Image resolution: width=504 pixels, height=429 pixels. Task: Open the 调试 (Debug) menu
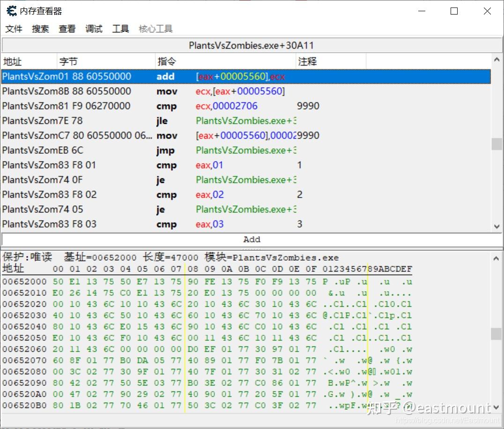(x=94, y=29)
